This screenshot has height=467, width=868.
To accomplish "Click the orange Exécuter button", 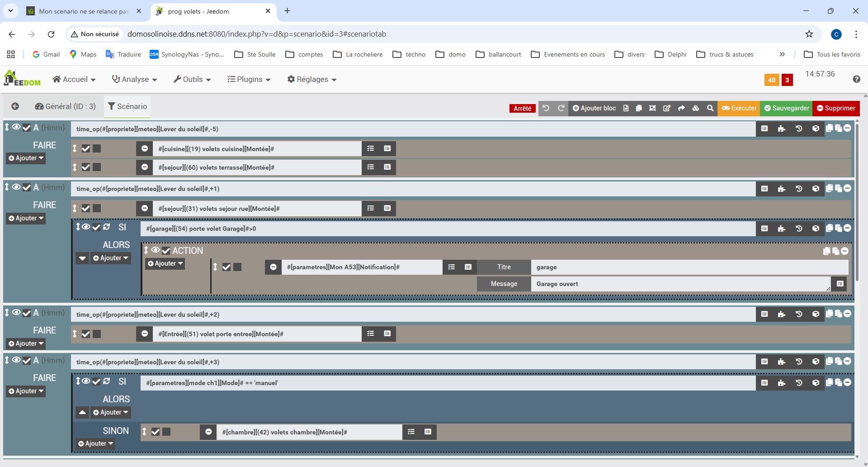I will coord(739,108).
